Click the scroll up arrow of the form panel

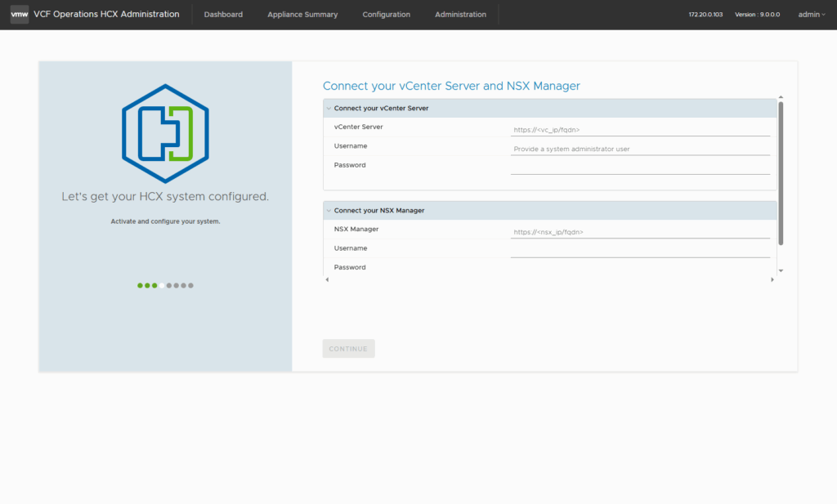click(x=781, y=97)
